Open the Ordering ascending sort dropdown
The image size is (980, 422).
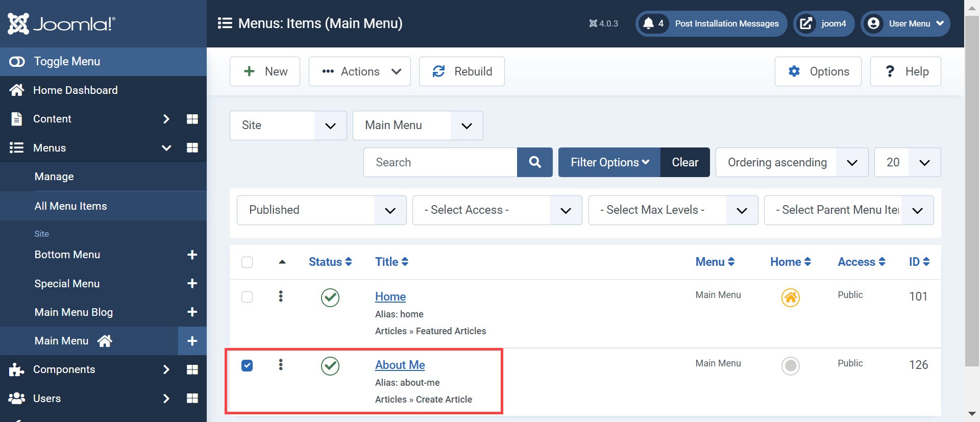tap(791, 162)
